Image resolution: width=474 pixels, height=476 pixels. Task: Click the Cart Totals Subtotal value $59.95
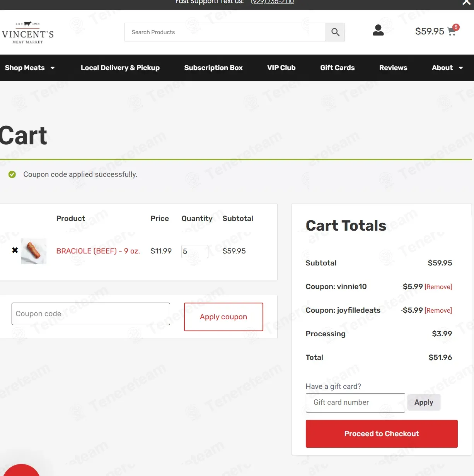coord(440,263)
